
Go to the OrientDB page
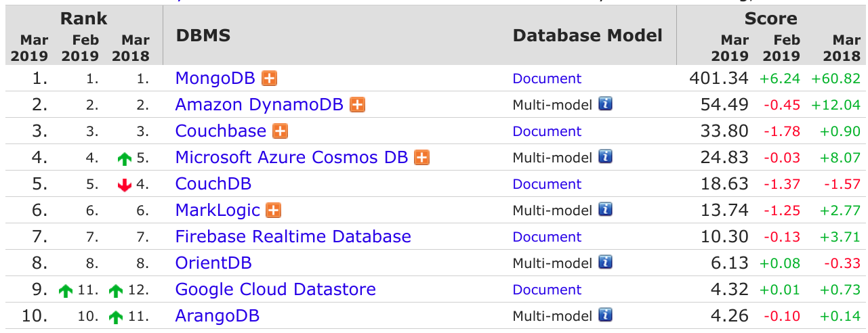[213, 263]
